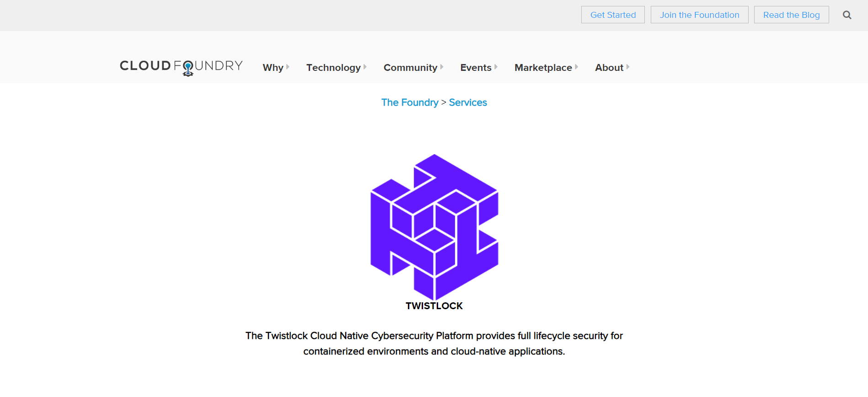Expand arrow next to About

coord(628,67)
